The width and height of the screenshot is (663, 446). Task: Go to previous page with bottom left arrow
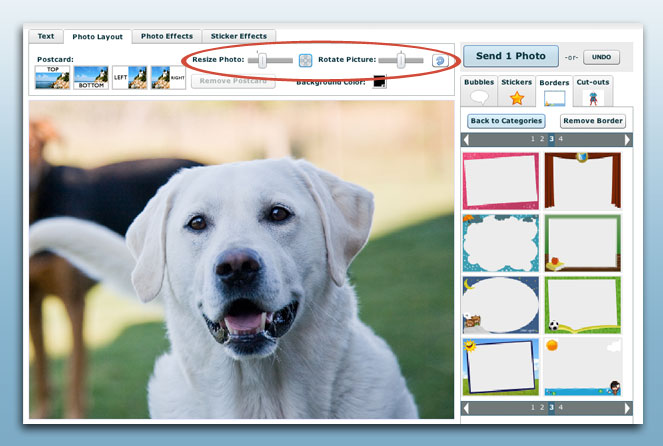[x=466, y=408]
